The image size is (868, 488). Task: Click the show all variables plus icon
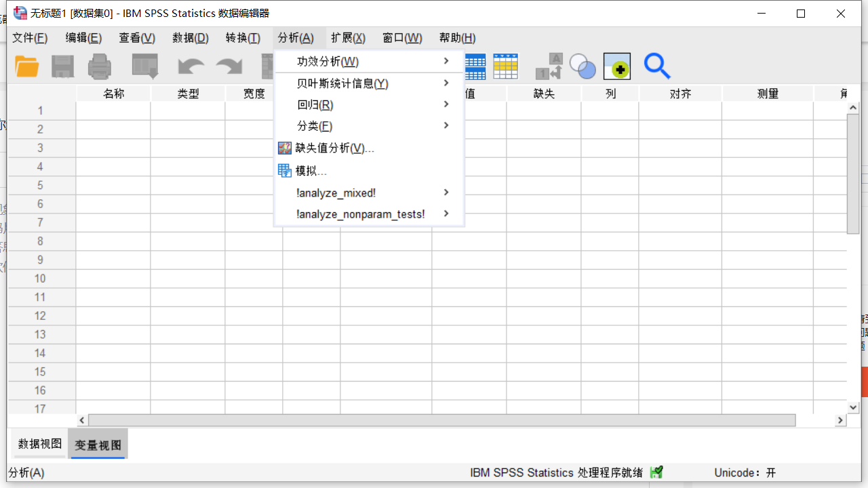pyautogui.click(x=617, y=66)
